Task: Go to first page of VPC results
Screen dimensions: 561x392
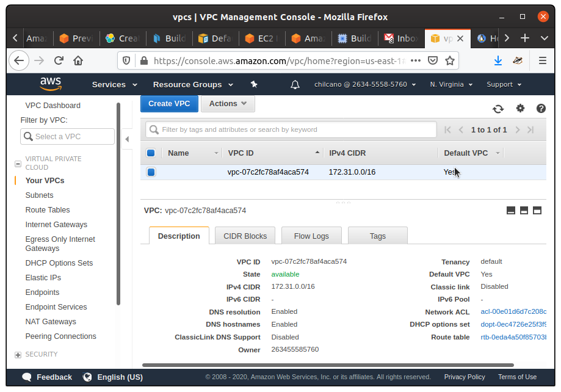Action: (447, 130)
